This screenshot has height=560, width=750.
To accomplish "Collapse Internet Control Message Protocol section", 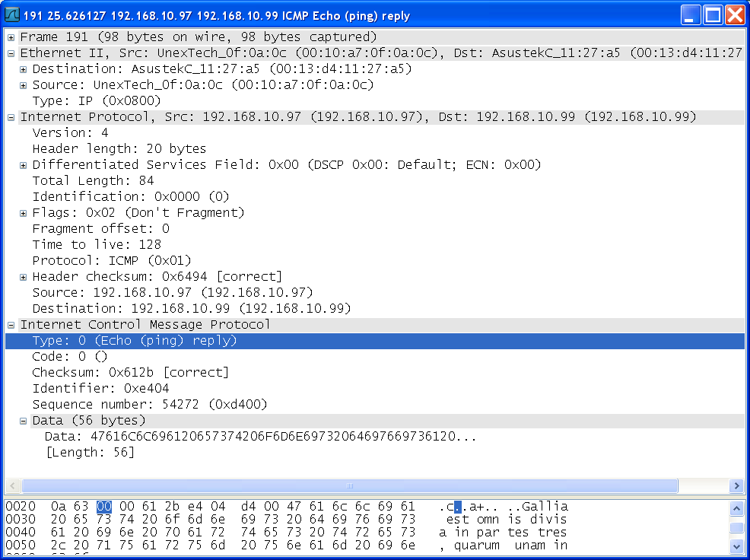I will coord(11,325).
